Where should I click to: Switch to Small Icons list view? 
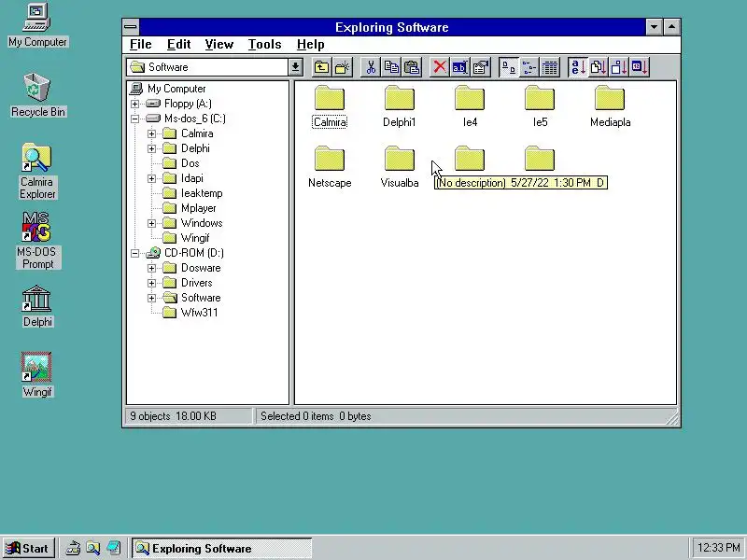(x=529, y=67)
